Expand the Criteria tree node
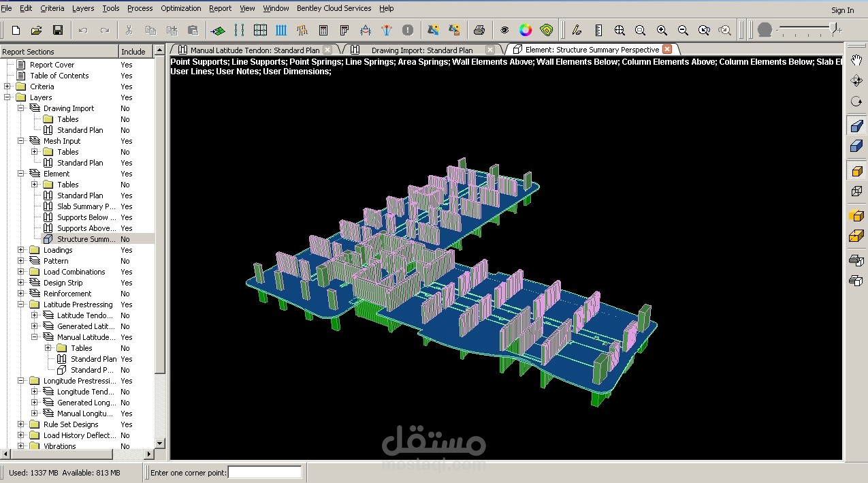This screenshot has width=868, height=483. 7,87
